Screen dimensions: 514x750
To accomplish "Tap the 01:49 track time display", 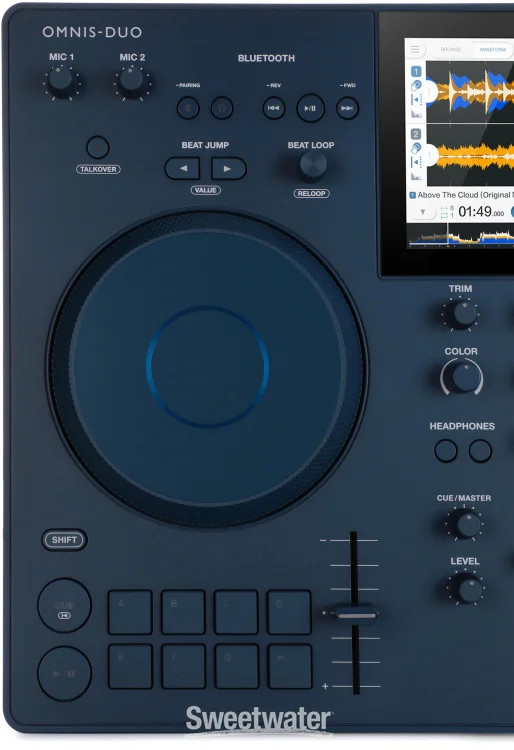I will pyautogui.click(x=481, y=211).
